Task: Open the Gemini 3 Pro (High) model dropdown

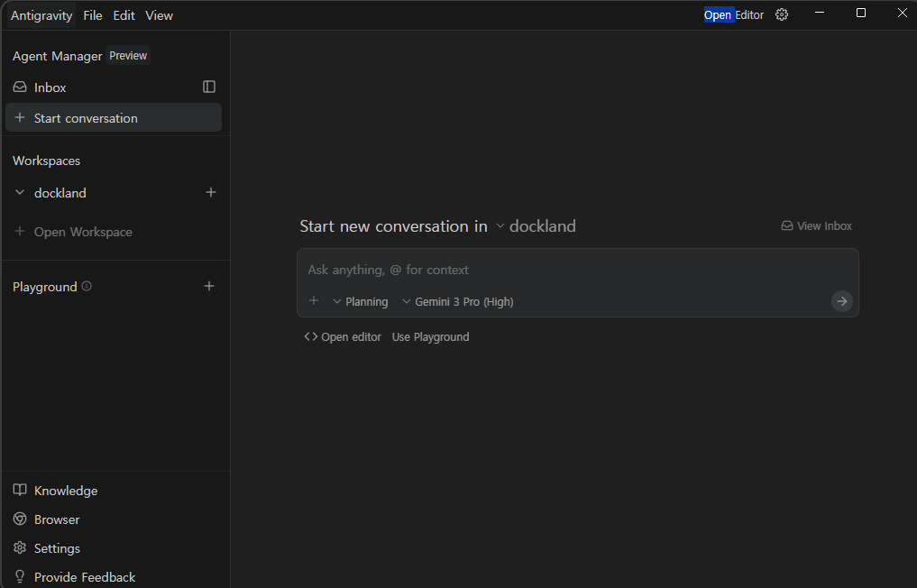Action: click(x=458, y=301)
